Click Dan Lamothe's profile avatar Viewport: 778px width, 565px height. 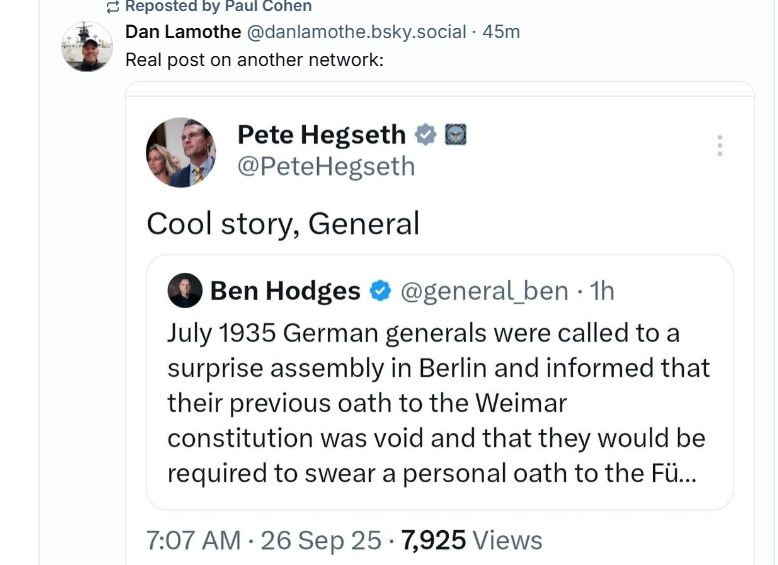point(86,46)
